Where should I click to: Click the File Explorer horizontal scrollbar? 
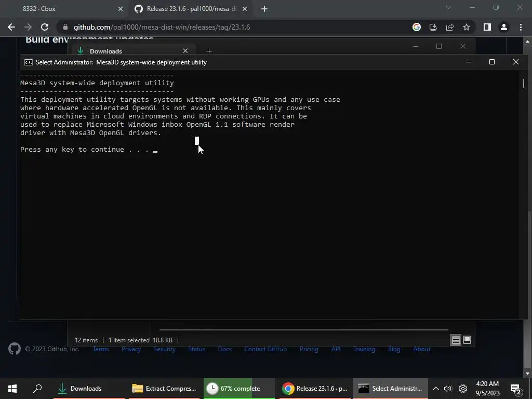coord(303,329)
